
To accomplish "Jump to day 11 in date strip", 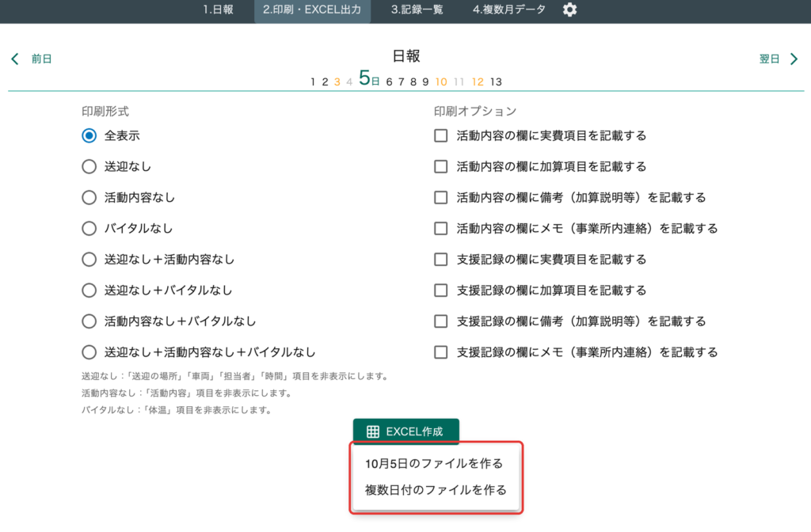I will point(459,82).
